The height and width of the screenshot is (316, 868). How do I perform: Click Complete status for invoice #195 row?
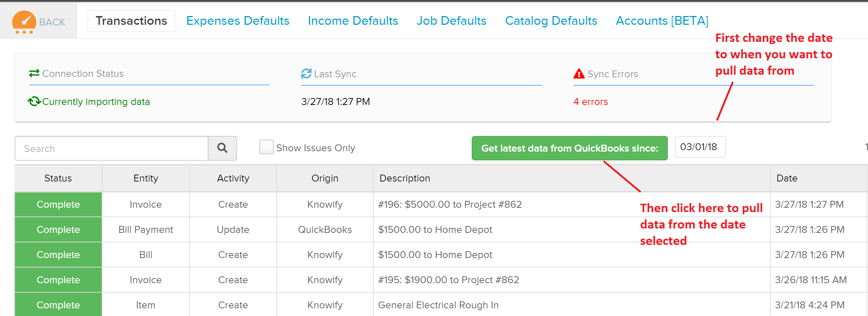click(58, 280)
